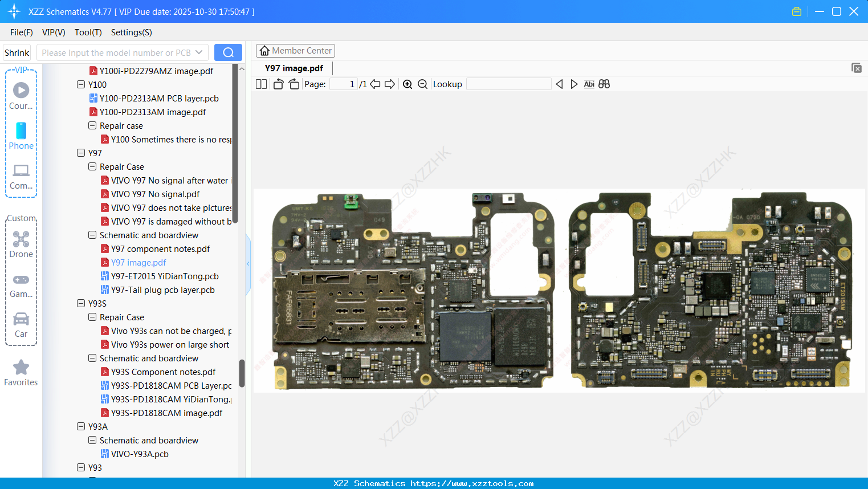Viewport: 868px width, 489px height.
Task: Rotate the PDF counterclockwise
Action: [278, 84]
